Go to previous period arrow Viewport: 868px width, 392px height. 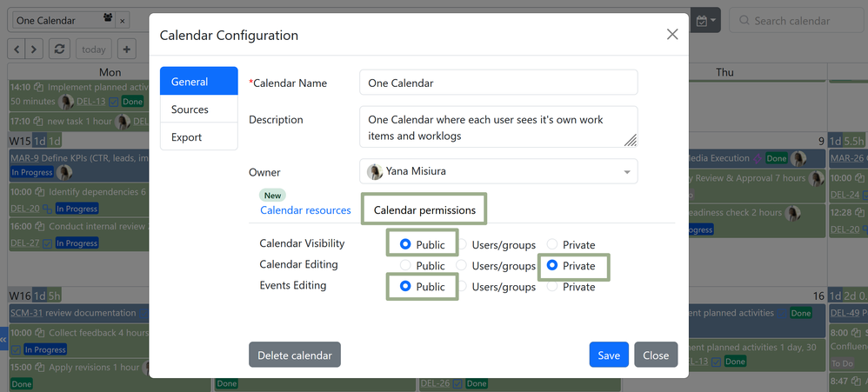pyautogui.click(x=16, y=50)
